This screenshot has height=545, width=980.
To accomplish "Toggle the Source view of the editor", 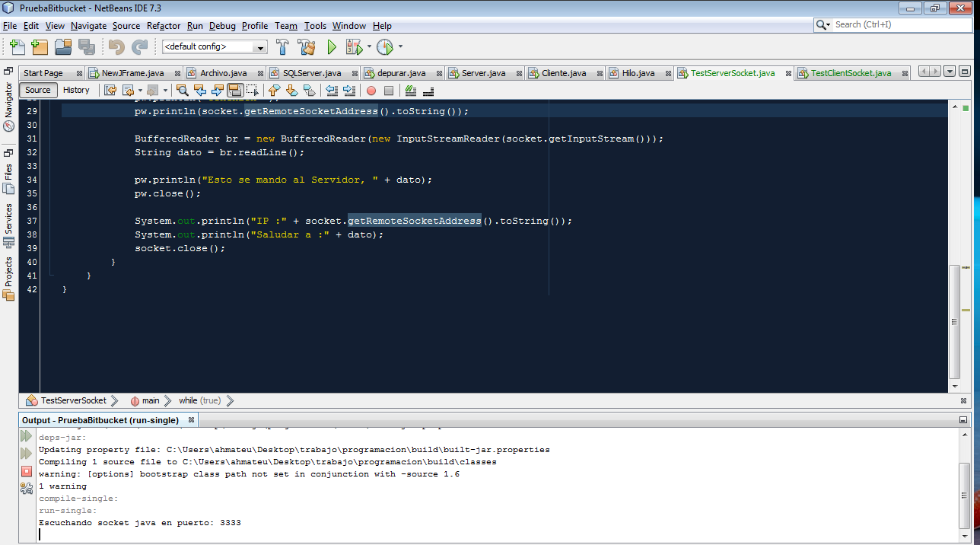I will click(37, 89).
